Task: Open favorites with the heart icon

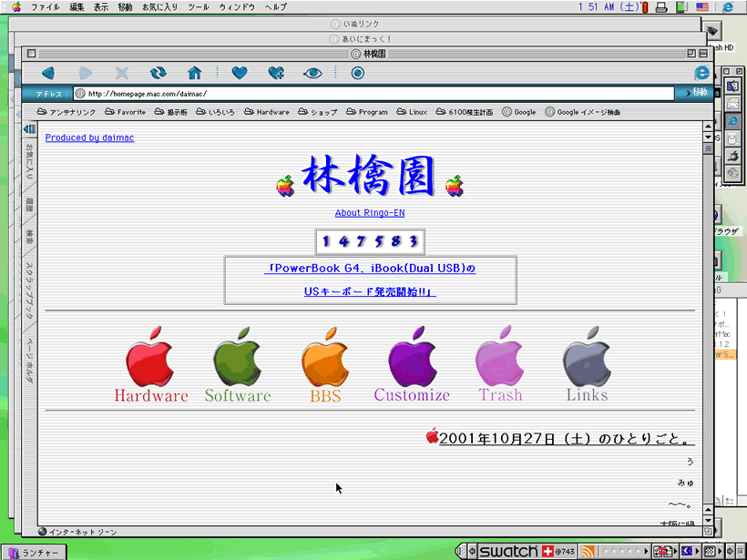Action: click(x=240, y=73)
